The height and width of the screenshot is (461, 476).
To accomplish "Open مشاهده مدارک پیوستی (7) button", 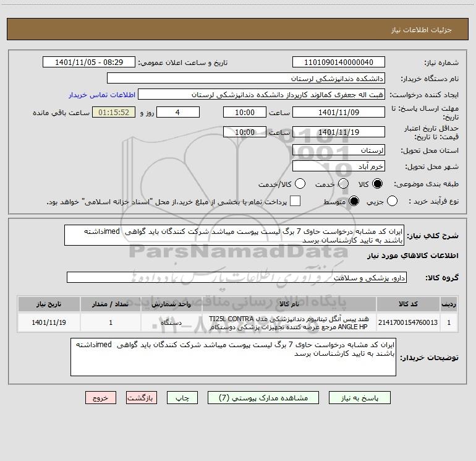I will click(x=263, y=398).
